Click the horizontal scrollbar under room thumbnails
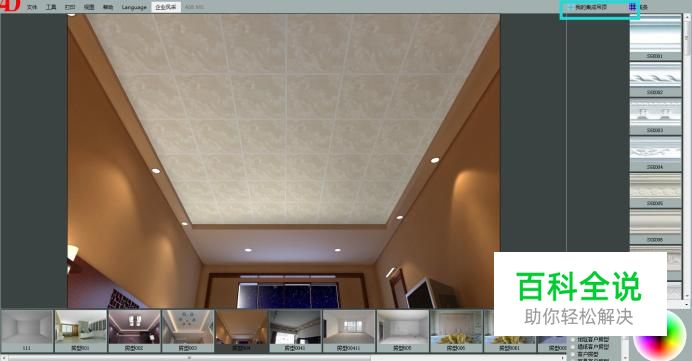The image size is (692, 361). [282, 358]
